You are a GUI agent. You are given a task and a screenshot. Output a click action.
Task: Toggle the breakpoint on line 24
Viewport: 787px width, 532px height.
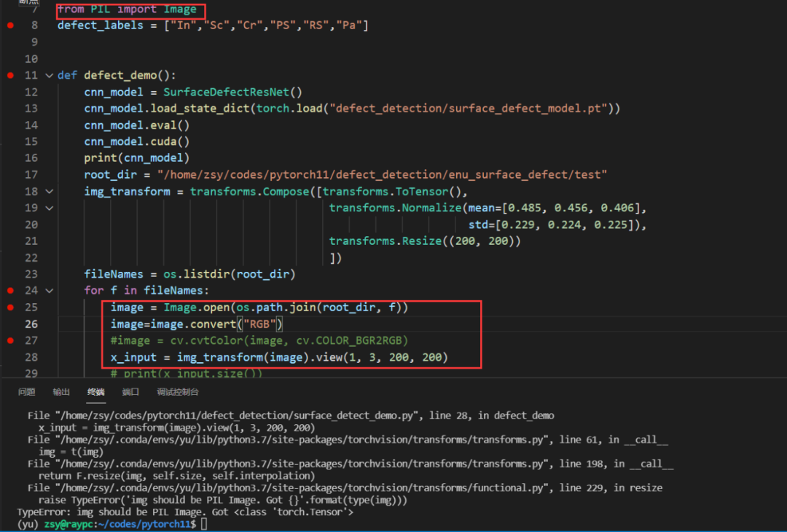[10, 291]
